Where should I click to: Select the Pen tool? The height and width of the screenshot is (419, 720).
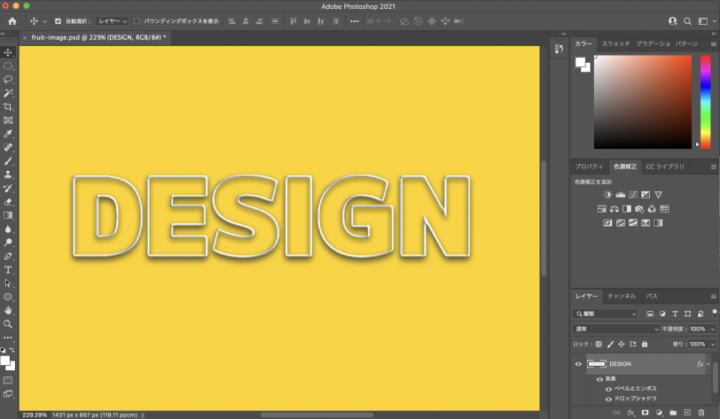(8, 256)
